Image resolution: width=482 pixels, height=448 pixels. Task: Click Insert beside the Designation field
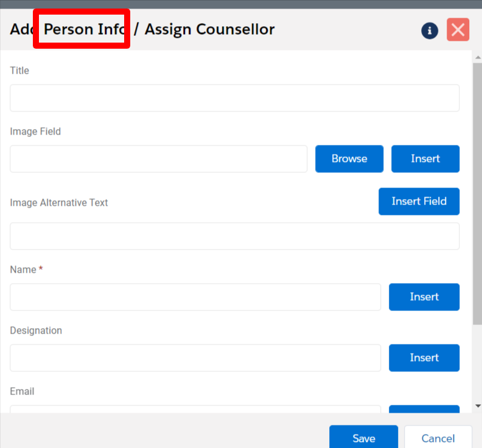point(424,358)
